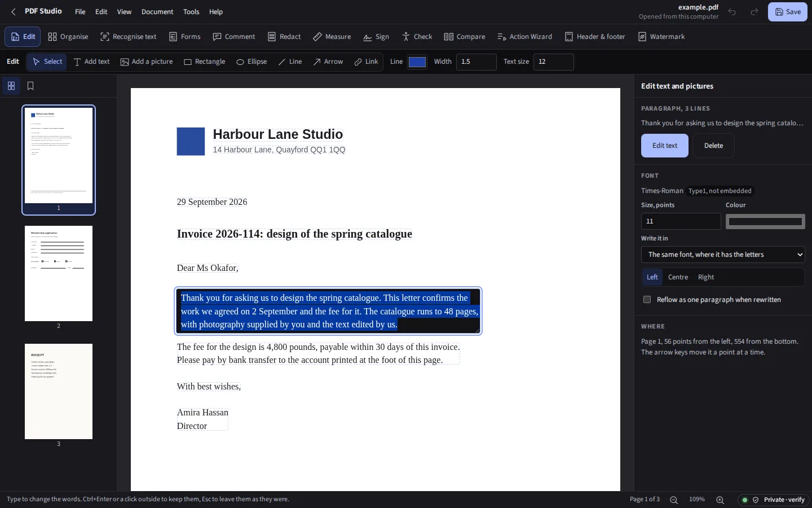Viewport: 812px width, 508px height.
Task: Go back with the arrow beside PDF Studio
Action: (x=14, y=12)
